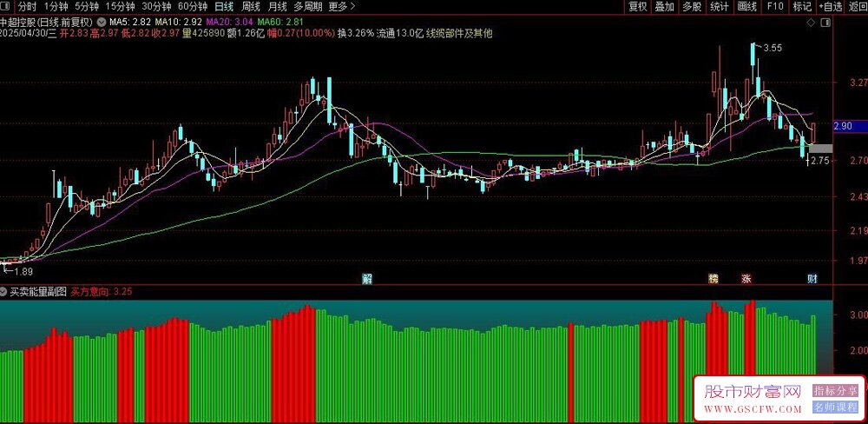868x424 pixels.
Task: Select the 月线 monthly chart tab
Action: (277, 7)
